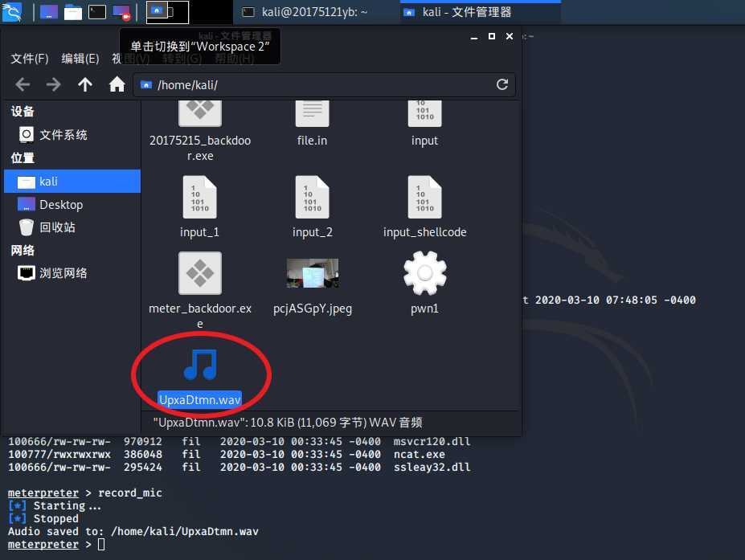Viewport: 745px width, 560px height.
Task: Select the binary file icon named input
Action: (x=425, y=113)
